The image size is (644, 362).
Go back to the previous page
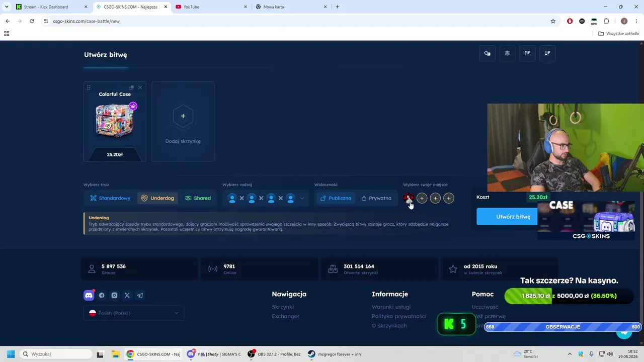click(x=8, y=21)
